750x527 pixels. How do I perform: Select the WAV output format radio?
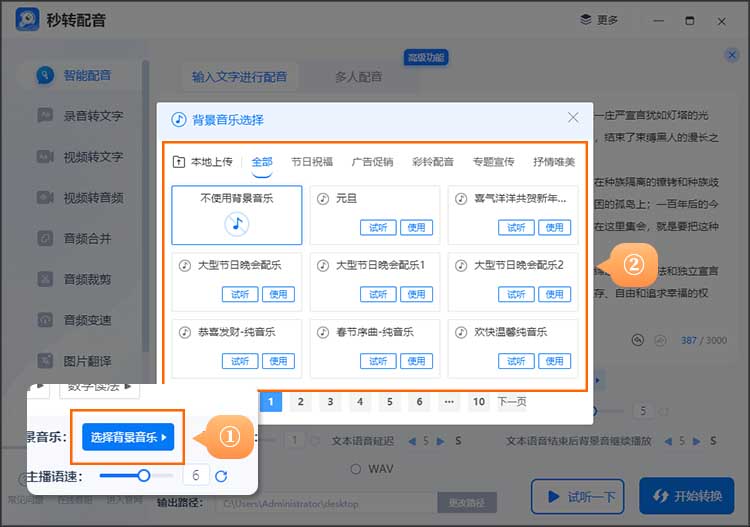[x=355, y=469]
